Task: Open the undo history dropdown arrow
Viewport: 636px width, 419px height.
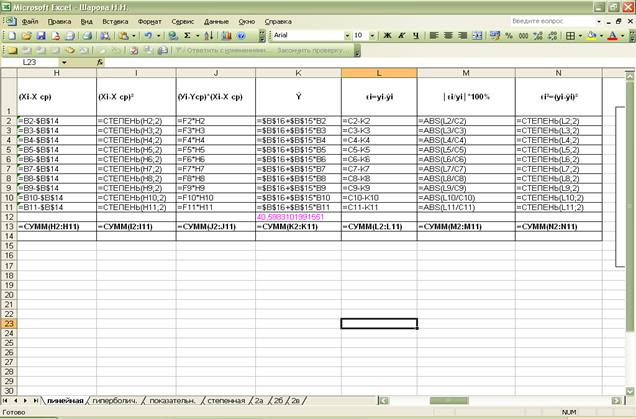Action: click(x=159, y=36)
